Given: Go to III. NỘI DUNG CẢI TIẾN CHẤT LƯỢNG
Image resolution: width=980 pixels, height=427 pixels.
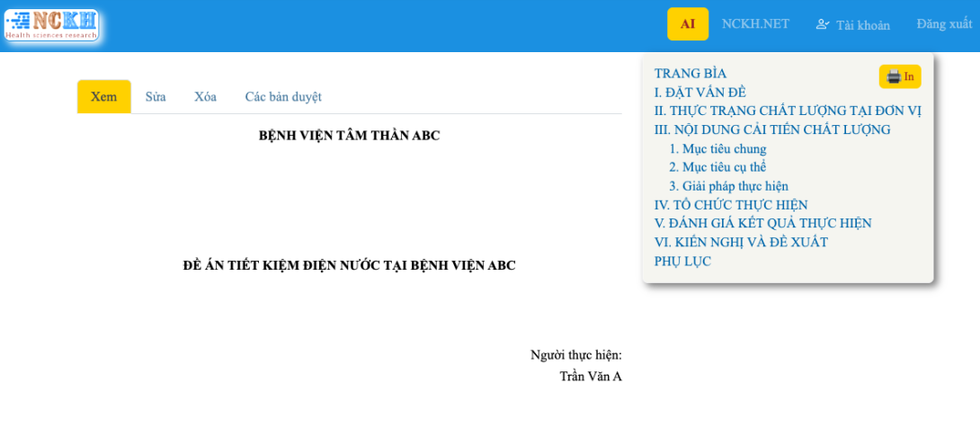Looking at the screenshot, I should point(772,129).
